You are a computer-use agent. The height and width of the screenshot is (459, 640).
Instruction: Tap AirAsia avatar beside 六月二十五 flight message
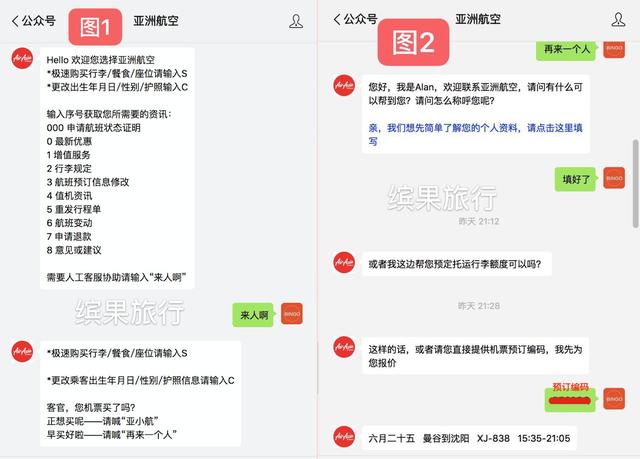tap(344, 437)
